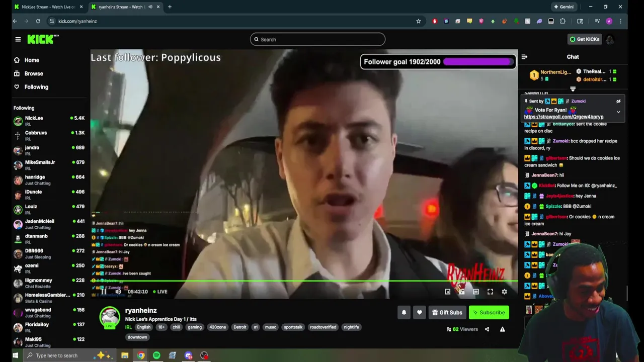Screen dimensions: 644x362
Task: Open Chrome from the taskbar
Action: [x=141, y=355]
